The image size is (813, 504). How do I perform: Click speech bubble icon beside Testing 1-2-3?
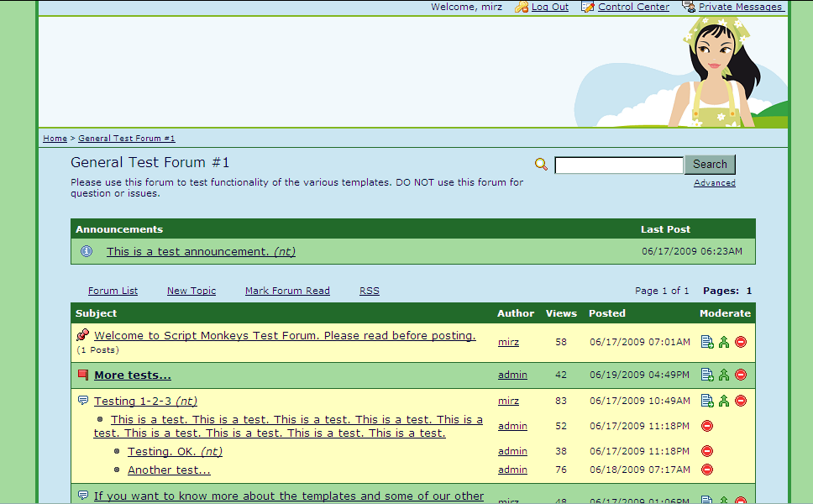(x=83, y=401)
